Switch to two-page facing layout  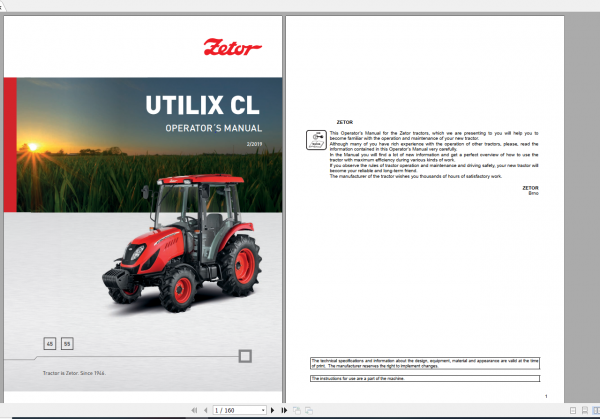pyautogui.click(x=596, y=410)
